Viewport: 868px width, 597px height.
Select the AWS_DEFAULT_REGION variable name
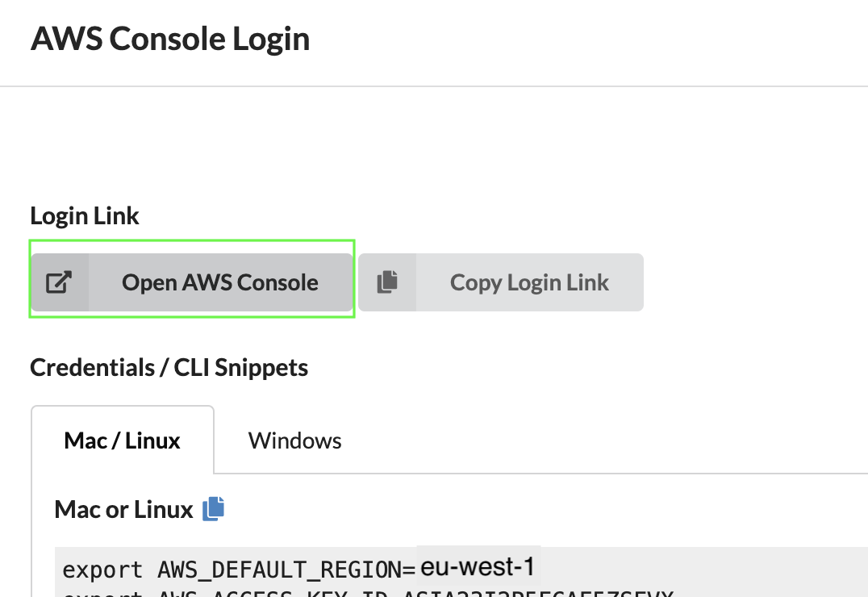coord(281,570)
